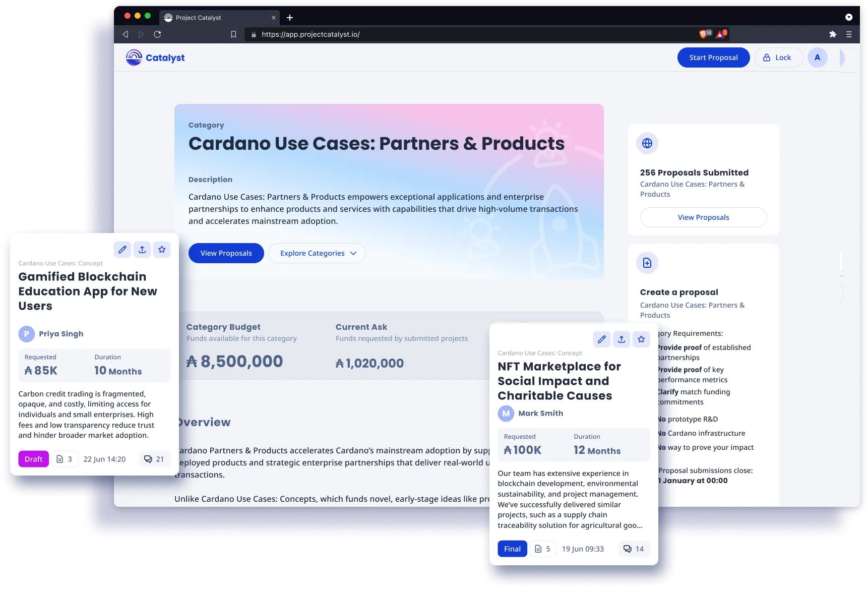The image size is (868, 589).
Task: Star the NFT Marketplace proposal
Action: click(x=641, y=339)
